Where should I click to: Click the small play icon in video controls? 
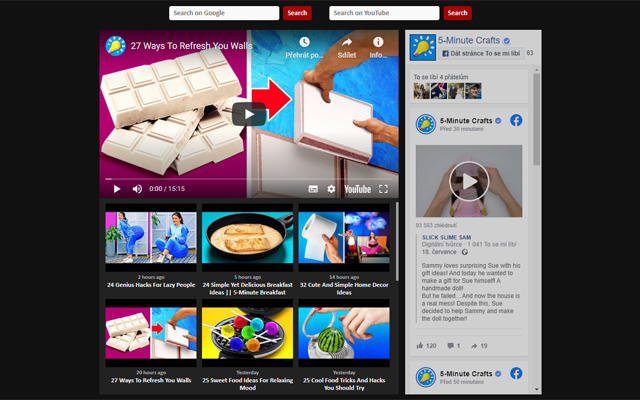coord(117,189)
